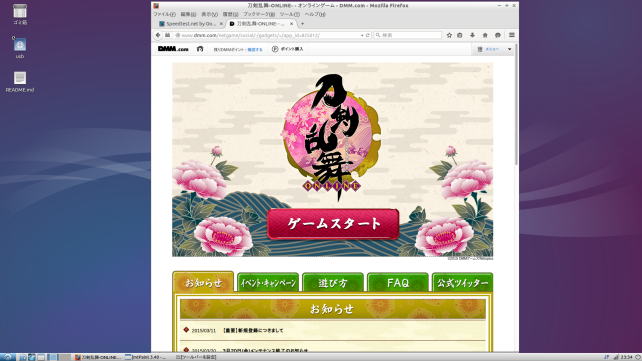Click the site identity icon in address bar

178,35
